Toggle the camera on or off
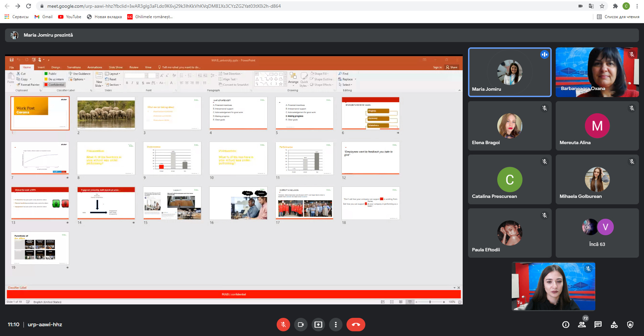The width and height of the screenshot is (644, 336). pyautogui.click(x=301, y=325)
